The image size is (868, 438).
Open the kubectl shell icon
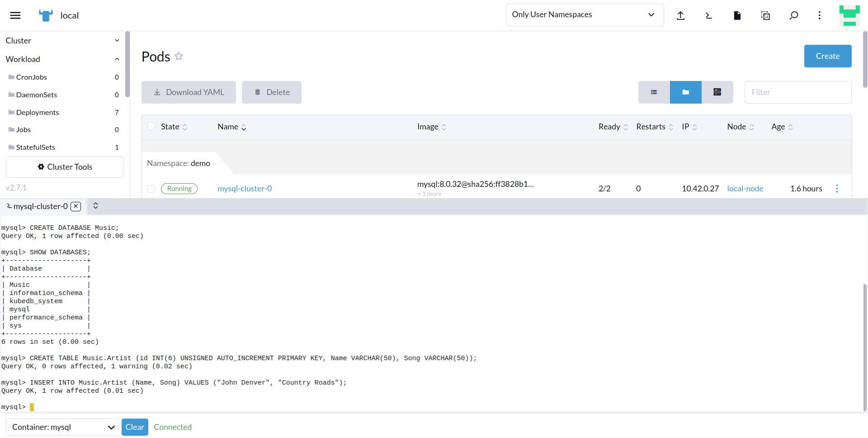pyautogui.click(x=708, y=15)
